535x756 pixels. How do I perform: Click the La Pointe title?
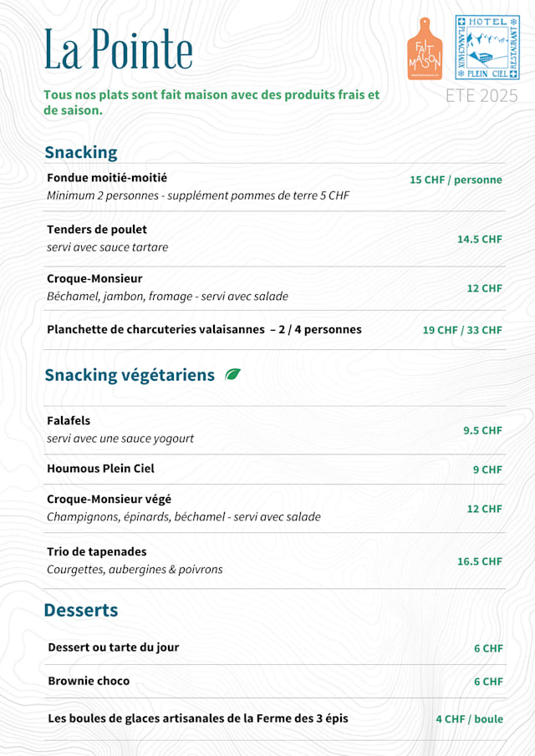click(x=118, y=49)
